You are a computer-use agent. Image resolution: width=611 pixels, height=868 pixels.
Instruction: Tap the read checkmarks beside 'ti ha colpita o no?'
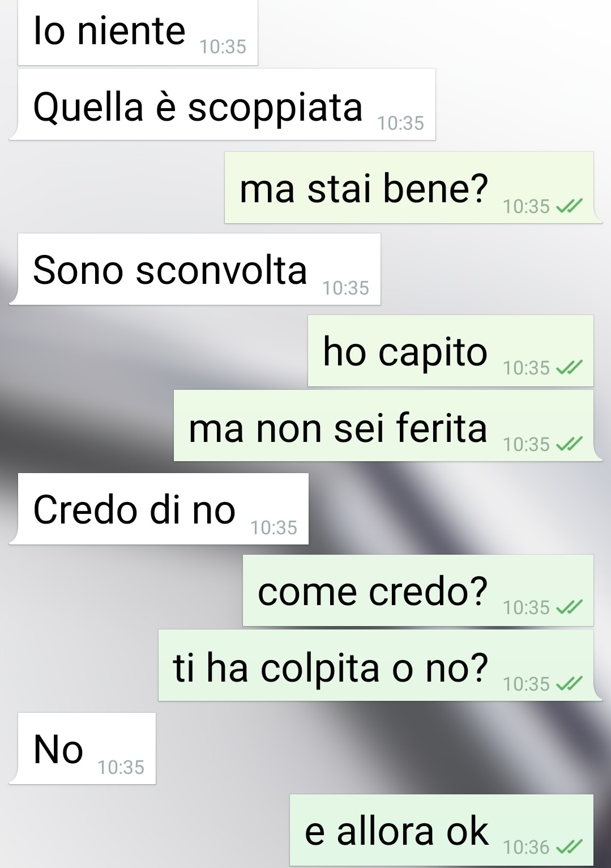pos(569,684)
